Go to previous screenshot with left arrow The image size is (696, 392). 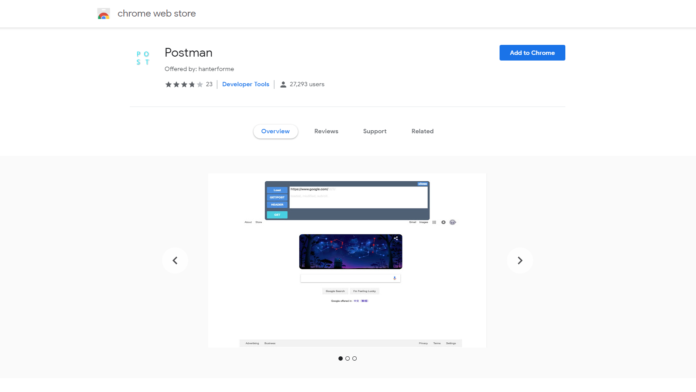coord(175,261)
